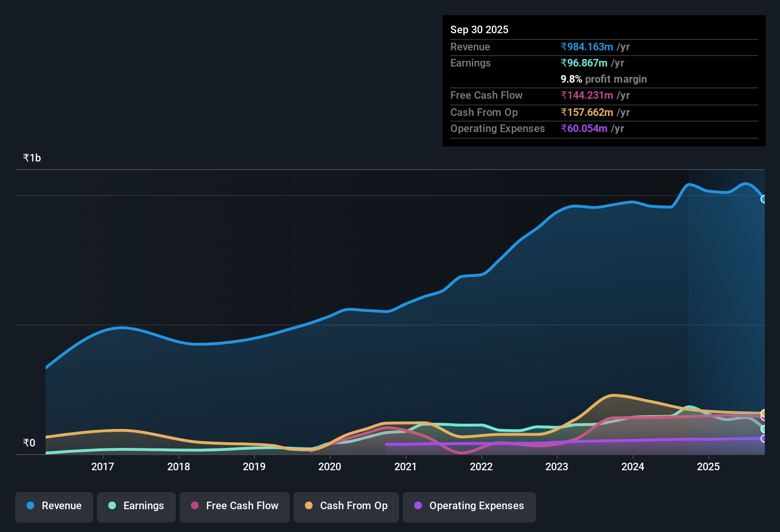The height and width of the screenshot is (532, 780).
Task: Hide the Earnings series via its legend button
Action: [136, 506]
